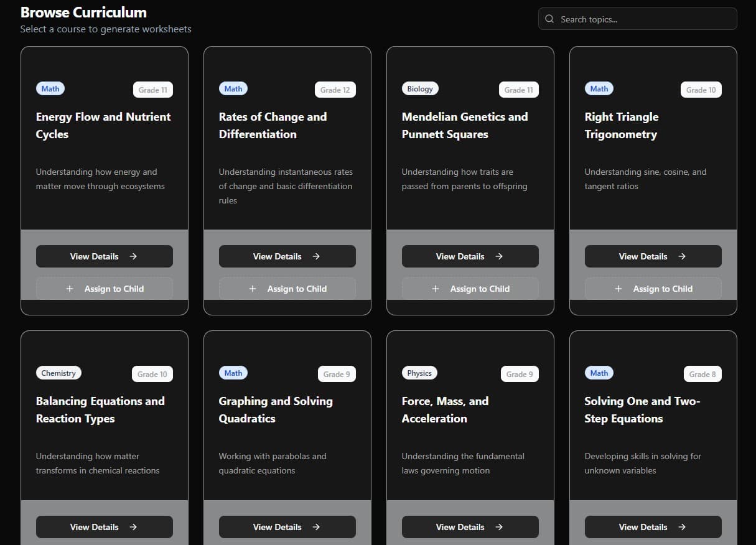Click the Grade 8 badge
This screenshot has height=545, width=756.
[x=702, y=375]
